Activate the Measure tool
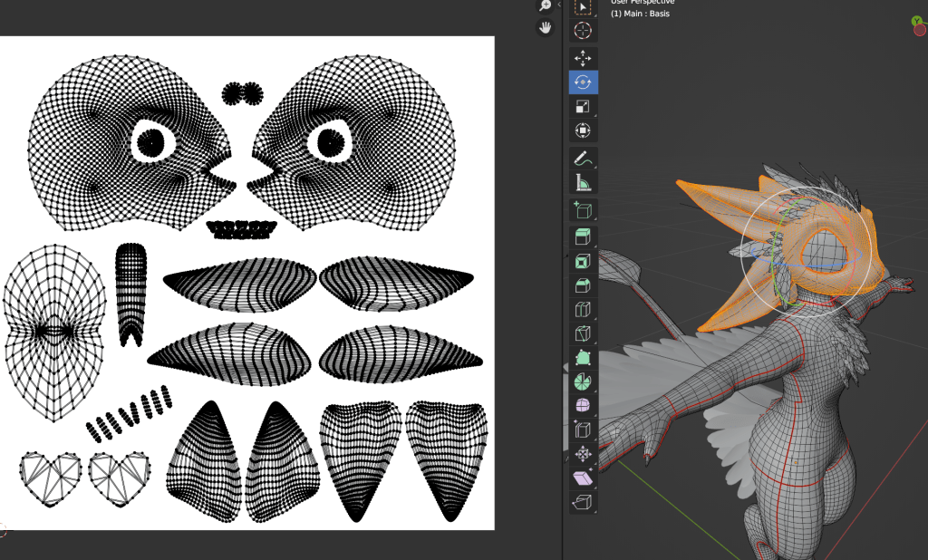The height and width of the screenshot is (560, 928). tap(583, 182)
